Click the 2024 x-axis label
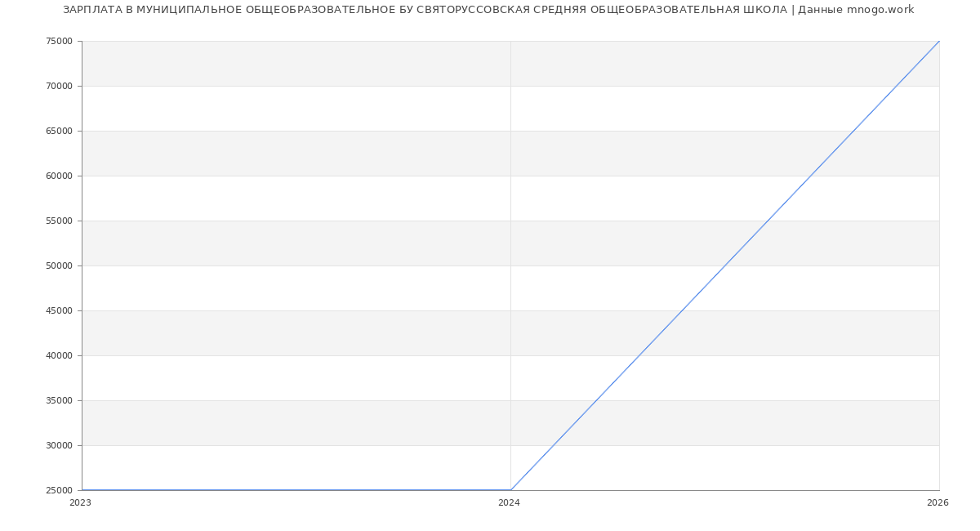 tap(509, 503)
